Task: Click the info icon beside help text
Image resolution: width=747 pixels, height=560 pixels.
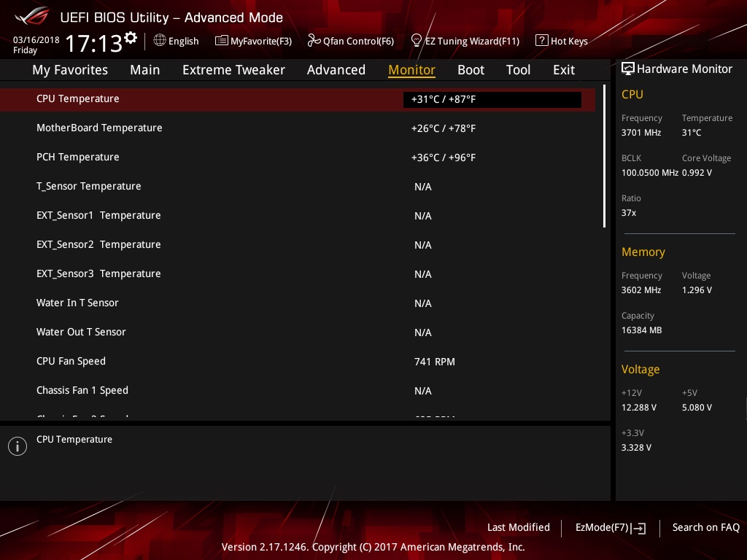Action: tap(18, 446)
